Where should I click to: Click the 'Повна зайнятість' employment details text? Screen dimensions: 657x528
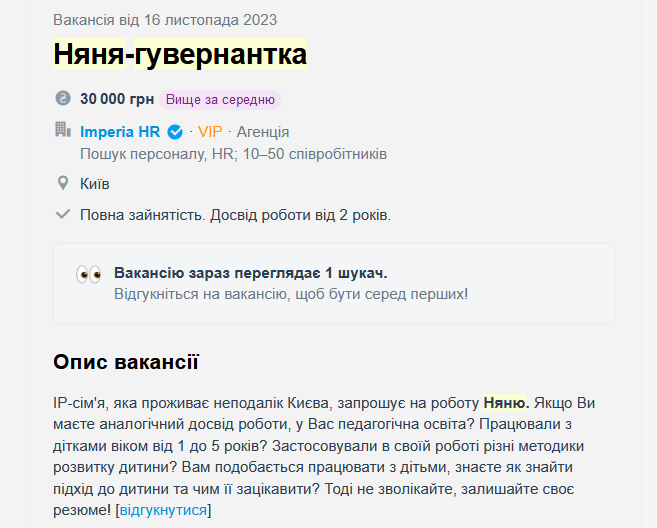pos(141,214)
